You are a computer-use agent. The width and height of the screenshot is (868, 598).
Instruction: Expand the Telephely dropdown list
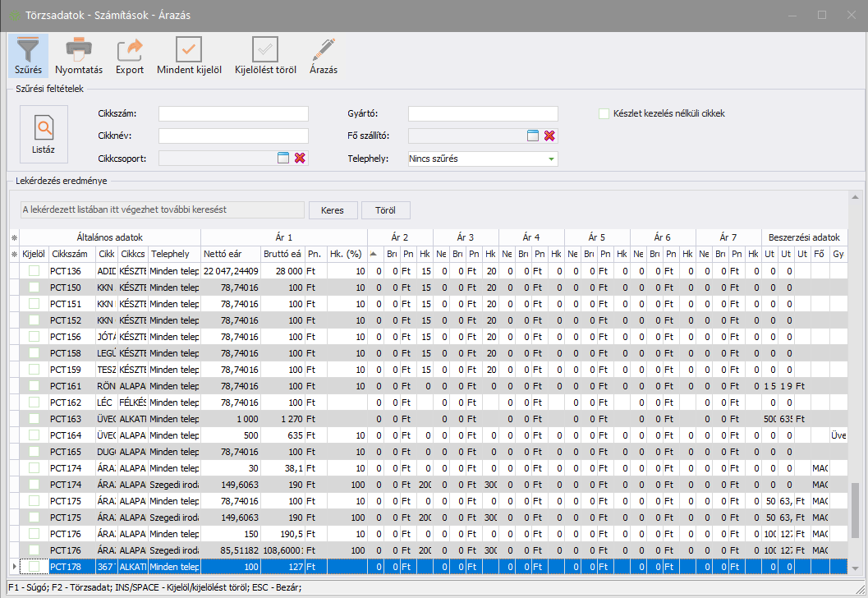click(550, 159)
